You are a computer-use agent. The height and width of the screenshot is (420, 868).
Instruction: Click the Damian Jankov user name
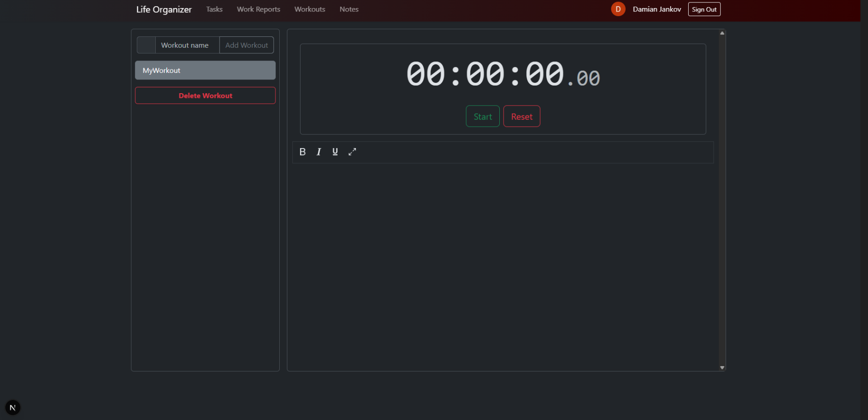click(x=657, y=9)
